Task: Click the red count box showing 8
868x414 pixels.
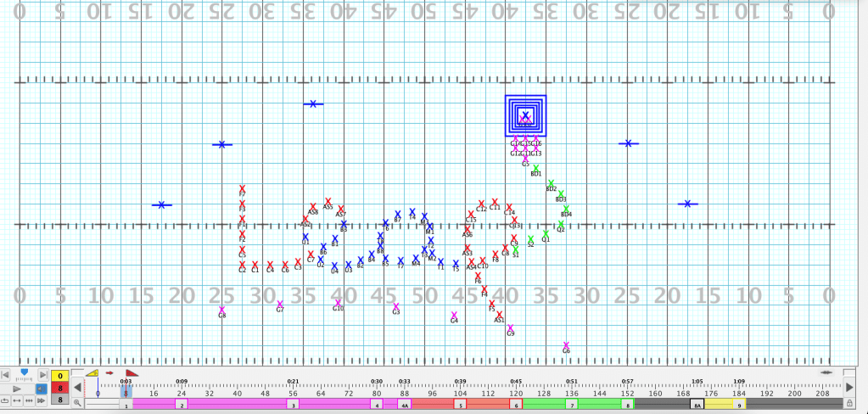Action: pos(59,388)
